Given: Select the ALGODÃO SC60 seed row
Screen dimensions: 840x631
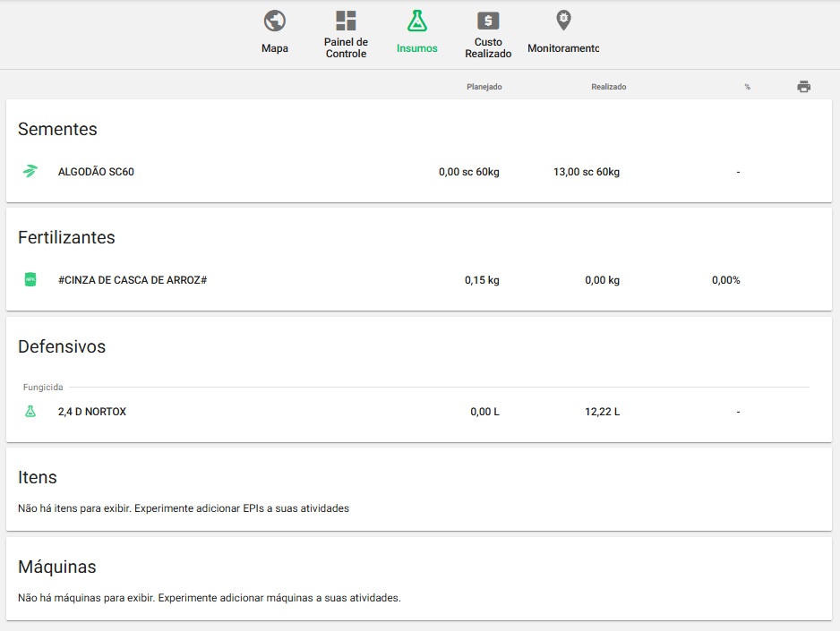Looking at the screenshot, I should coord(96,172).
